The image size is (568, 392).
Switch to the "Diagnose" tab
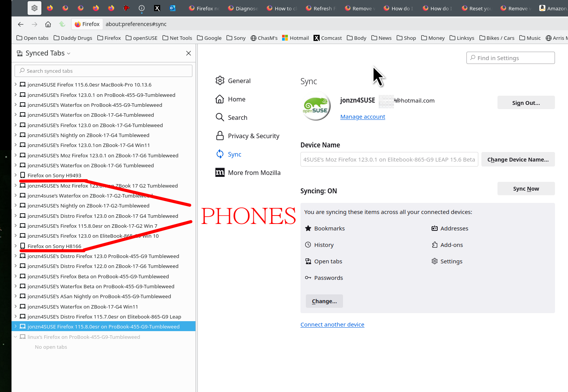243,8
